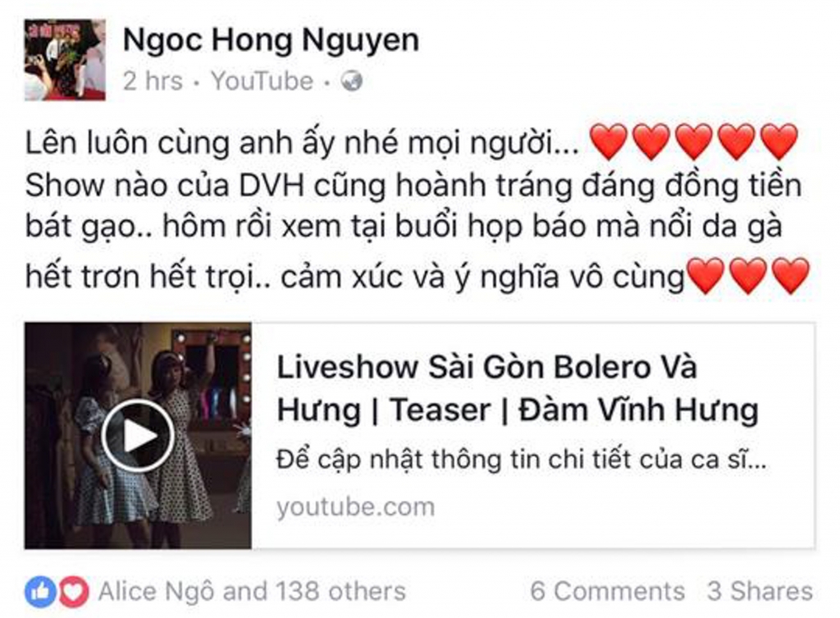Open the 2 hrs post timestamp

(x=153, y=81)
